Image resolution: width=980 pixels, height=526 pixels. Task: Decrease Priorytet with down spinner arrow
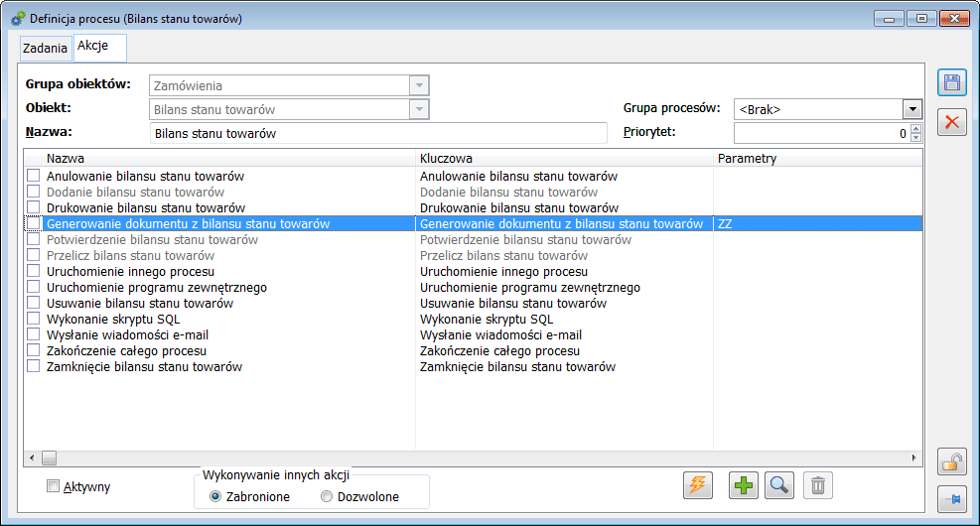tap(915, 137)
